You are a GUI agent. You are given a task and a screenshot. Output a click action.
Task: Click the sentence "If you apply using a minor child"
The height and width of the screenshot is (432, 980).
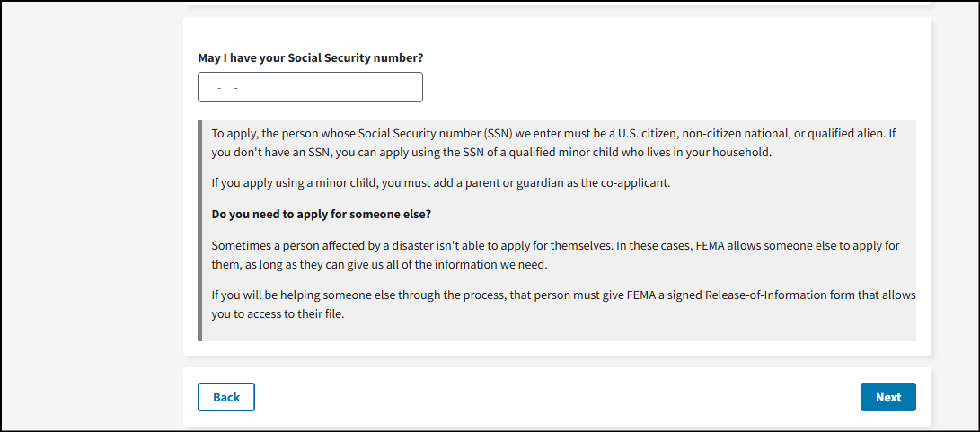point(441,183)
